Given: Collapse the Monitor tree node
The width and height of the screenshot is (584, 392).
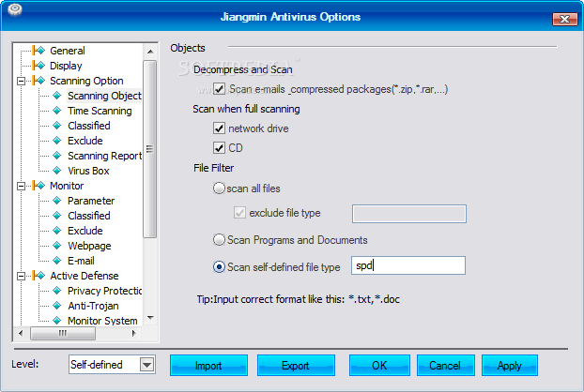Looking at the screenshot, I should [x=22, y=186].
